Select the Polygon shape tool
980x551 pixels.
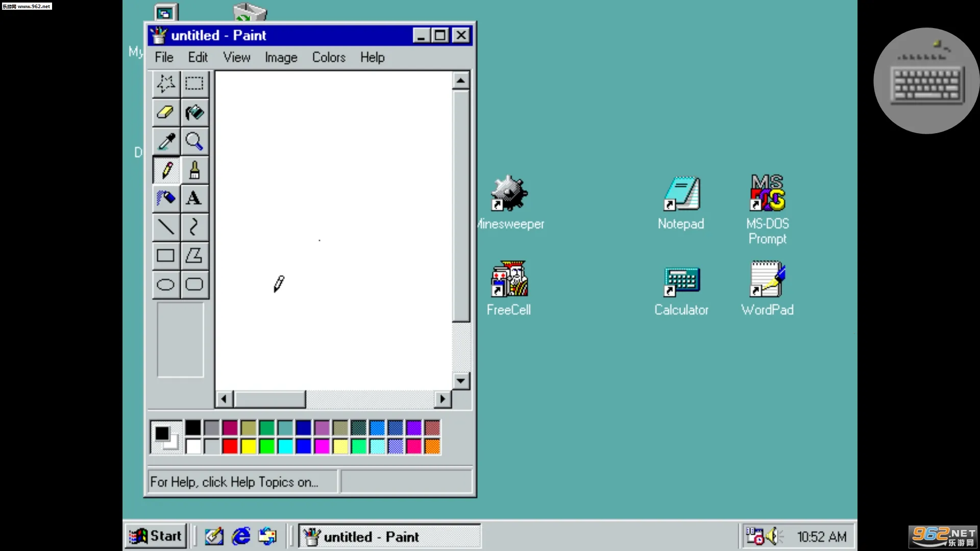click(x=194, y=255)
